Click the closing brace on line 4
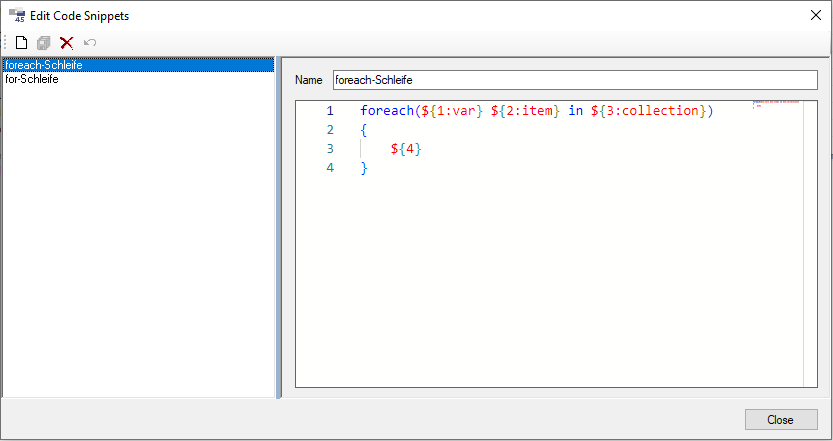The width and height of the screenshot is (833, 441). click(x=365, y=168)
